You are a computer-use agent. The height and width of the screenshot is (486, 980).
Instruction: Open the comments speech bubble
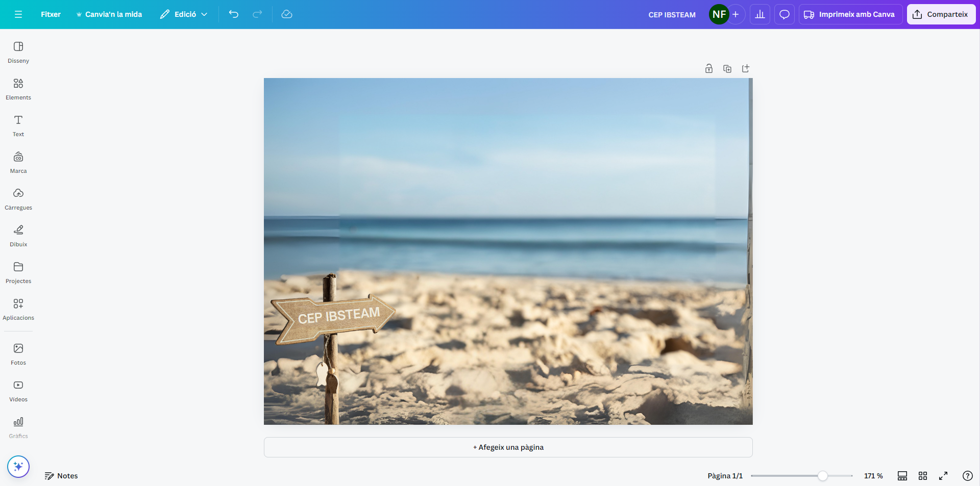(x=785, y=14)
